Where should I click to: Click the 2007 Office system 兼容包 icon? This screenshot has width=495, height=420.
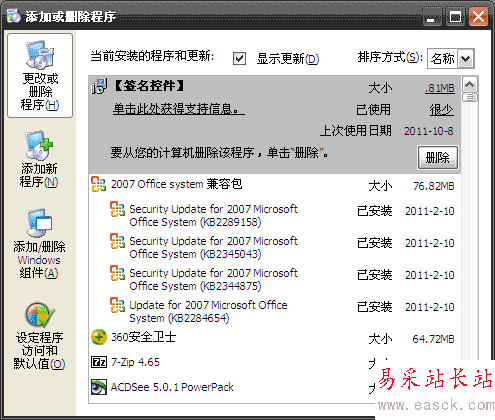click(x=99, y=184)
